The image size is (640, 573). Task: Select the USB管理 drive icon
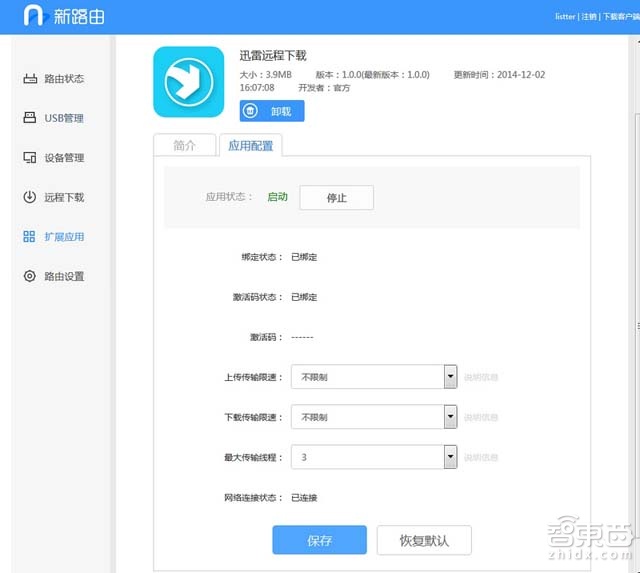click(30, 118)
